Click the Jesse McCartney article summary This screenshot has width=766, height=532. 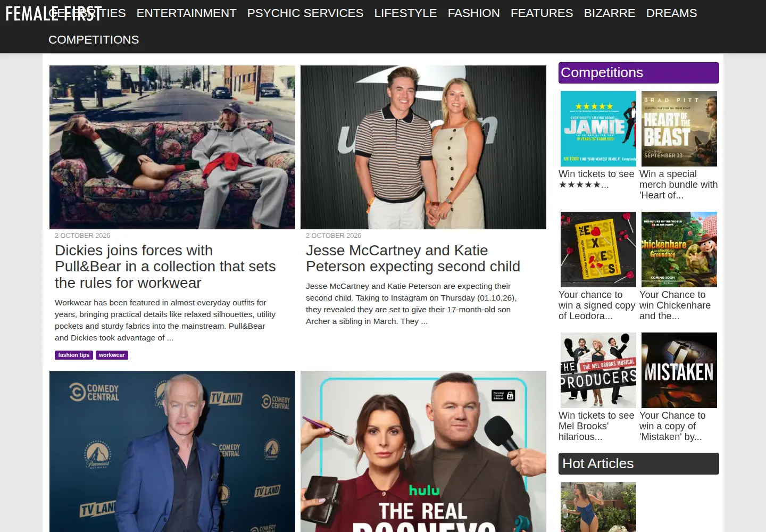411,304
